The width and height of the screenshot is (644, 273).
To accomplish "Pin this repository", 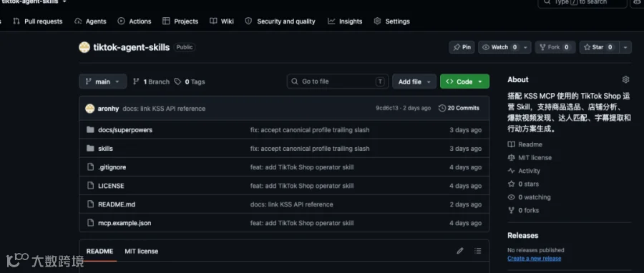I will pyautogui.click(x=462, y=47).
